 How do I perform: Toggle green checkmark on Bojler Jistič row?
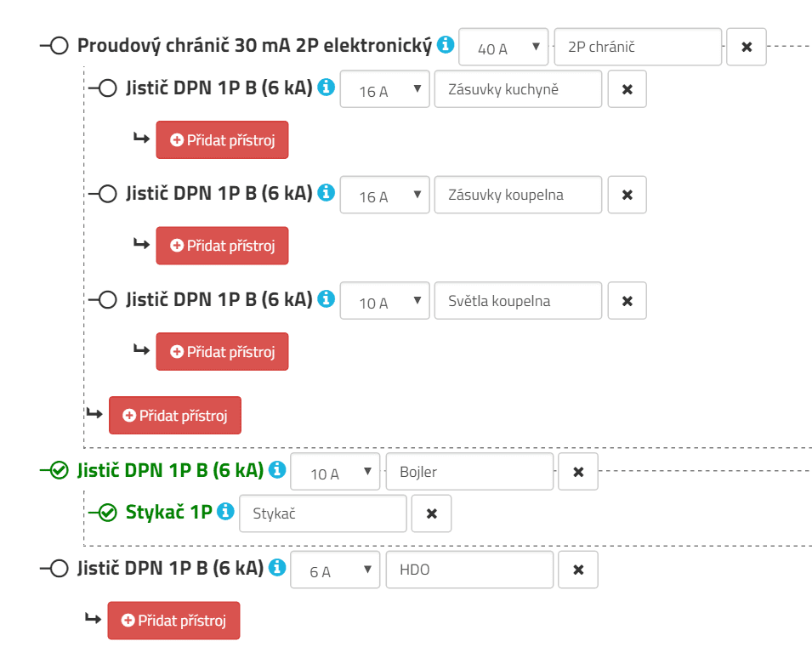point(59,470)
